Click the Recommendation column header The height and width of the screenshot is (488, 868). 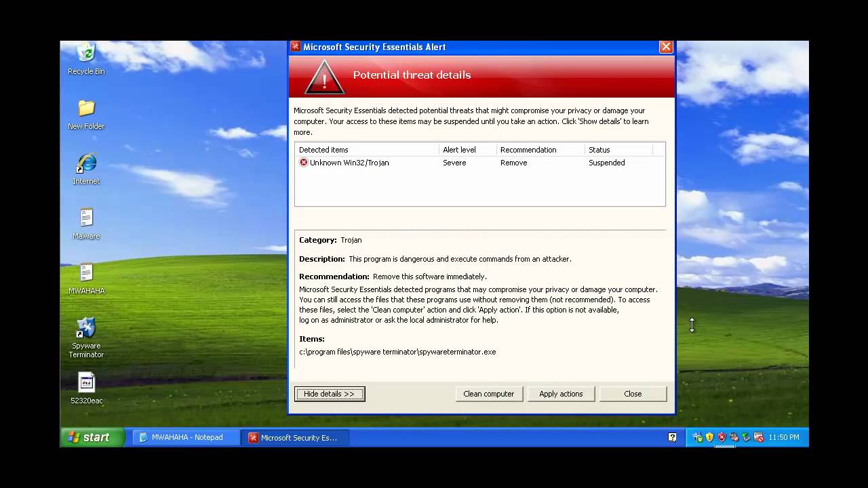(540, 150)
